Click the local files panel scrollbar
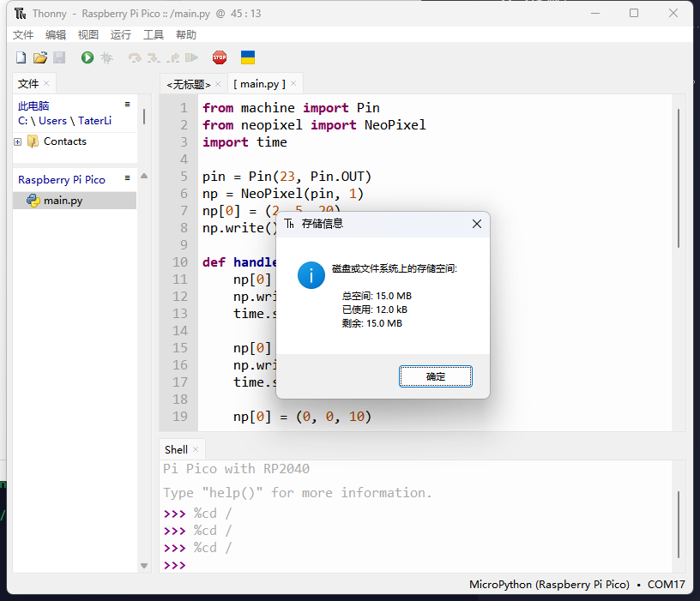This screenshot has width=700, height=601. 144,117
